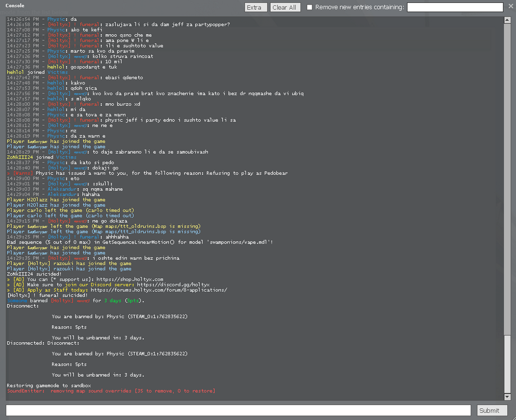Focus the filter text box beside the checkbox

coord(456,7)
